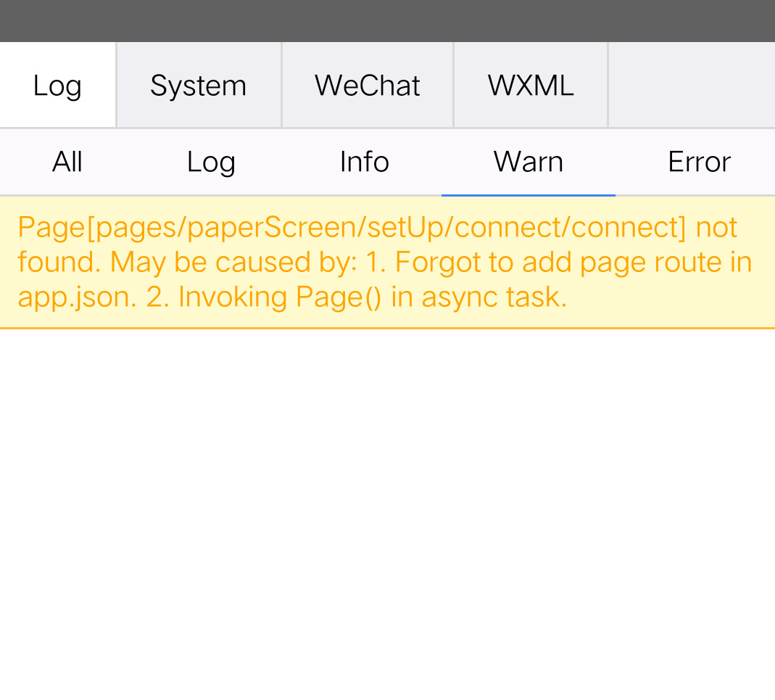Click the empty white log area
The width and height of the screenshot is (775, 700).
pos(387,508)
